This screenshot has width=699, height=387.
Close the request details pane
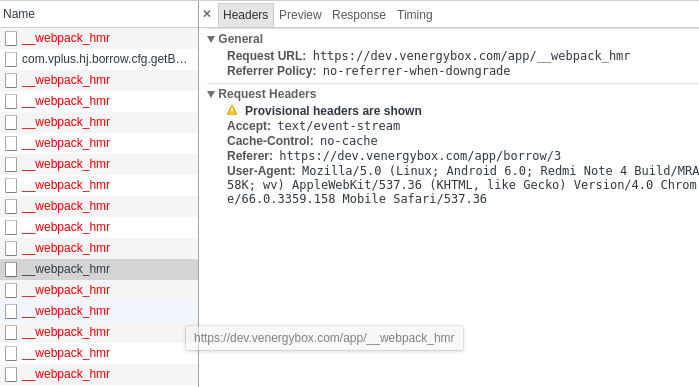pos(207,14)
